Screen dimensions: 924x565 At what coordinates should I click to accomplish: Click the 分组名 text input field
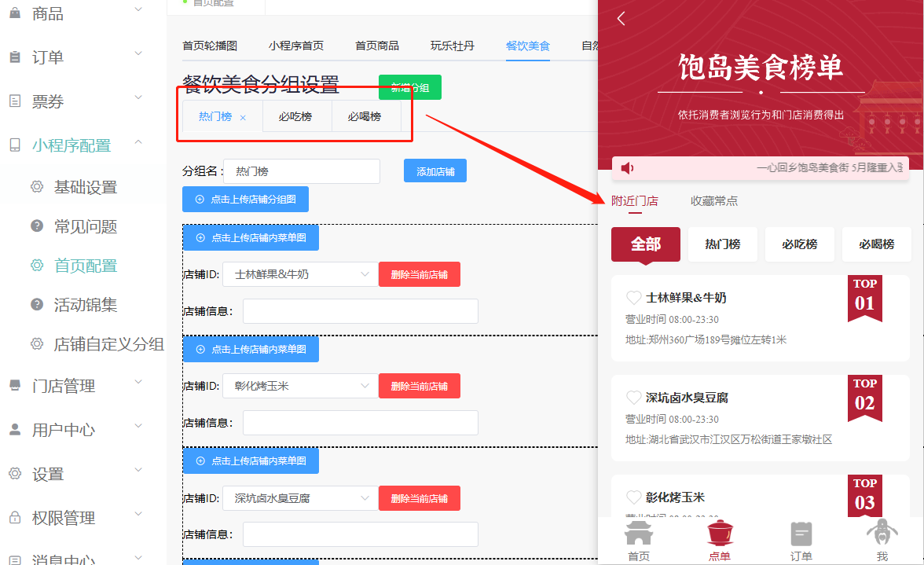click(x=302, y=171)
